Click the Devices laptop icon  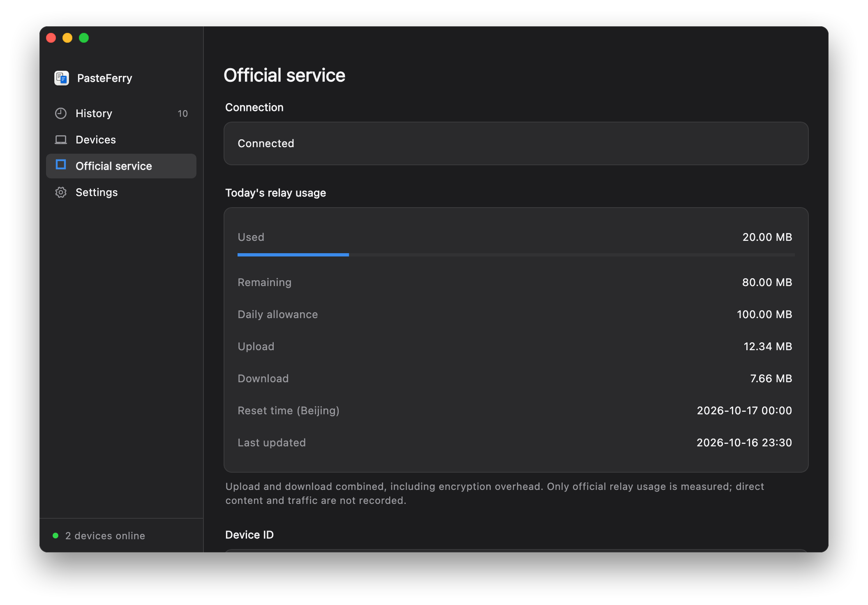[61, 140]
